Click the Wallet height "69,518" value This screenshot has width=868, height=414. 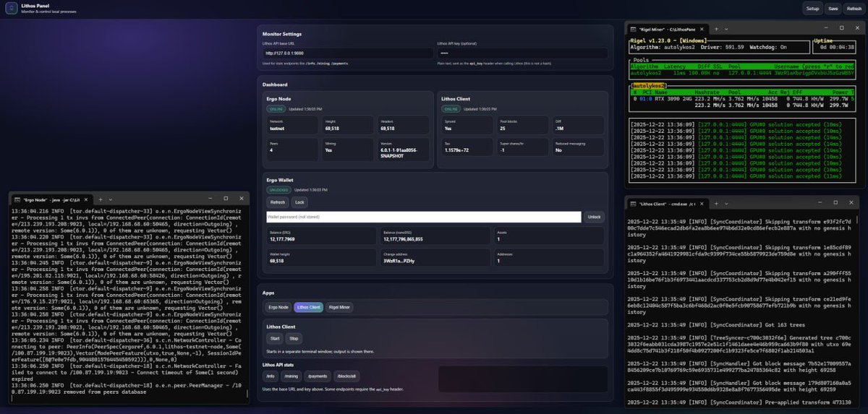click(x=277, y=262)
